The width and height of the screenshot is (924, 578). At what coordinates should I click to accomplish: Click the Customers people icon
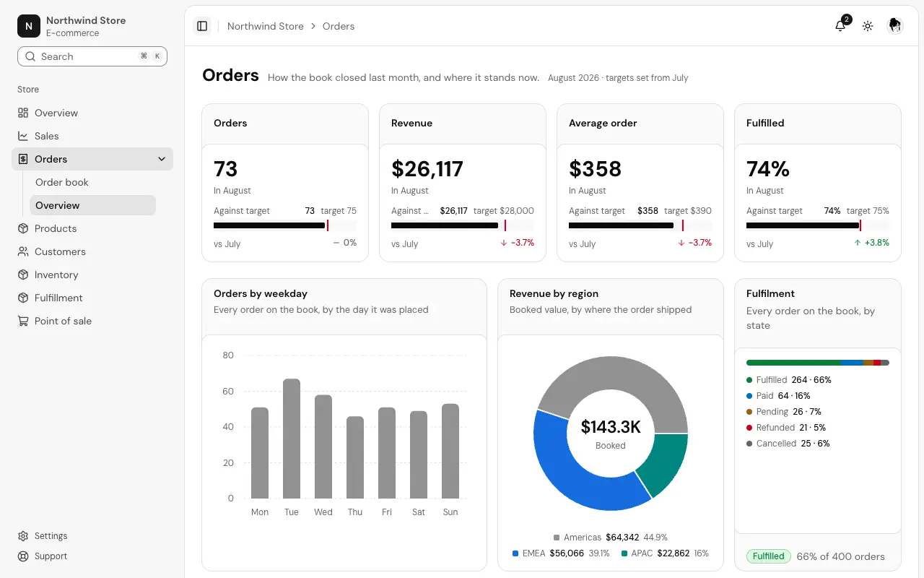point(23,251)
